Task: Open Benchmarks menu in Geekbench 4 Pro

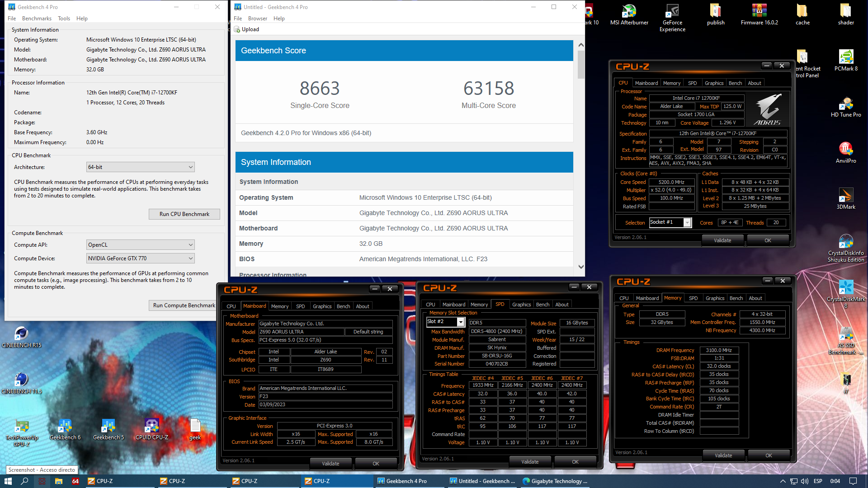Action: pos(37,19)
